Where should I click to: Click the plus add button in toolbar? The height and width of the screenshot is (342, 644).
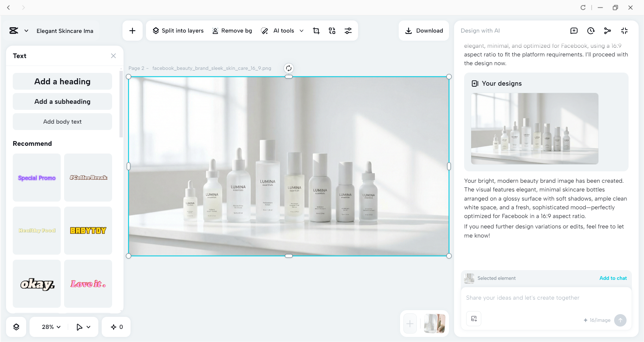(133, 31)
